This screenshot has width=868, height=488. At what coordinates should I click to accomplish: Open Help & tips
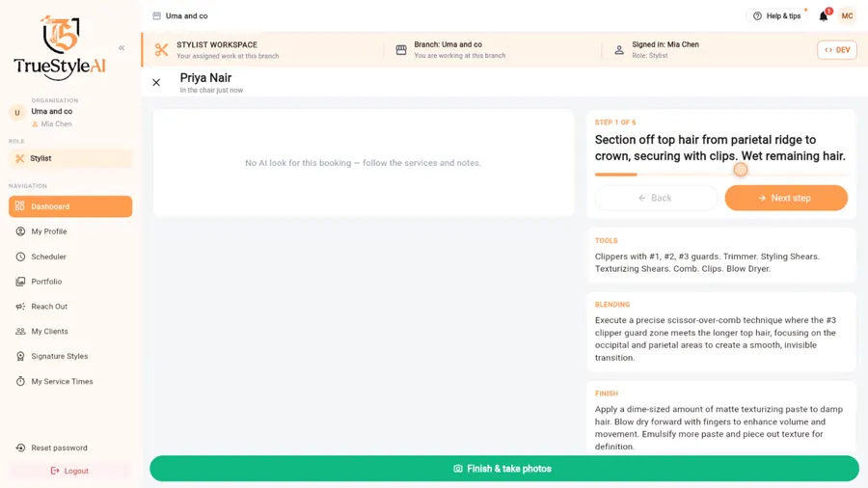[777, 16]
